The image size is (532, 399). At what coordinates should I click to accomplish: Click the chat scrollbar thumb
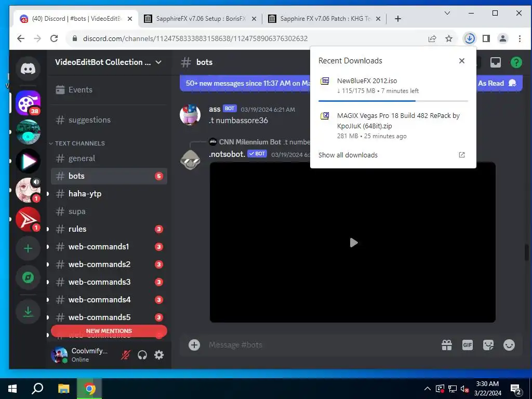527,252
